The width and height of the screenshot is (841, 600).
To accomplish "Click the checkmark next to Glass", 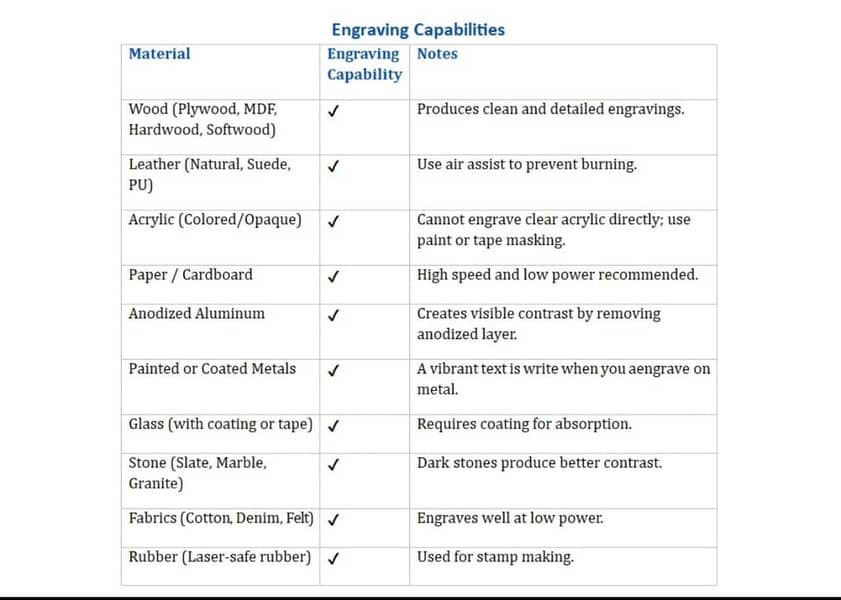I will point(333,425).
